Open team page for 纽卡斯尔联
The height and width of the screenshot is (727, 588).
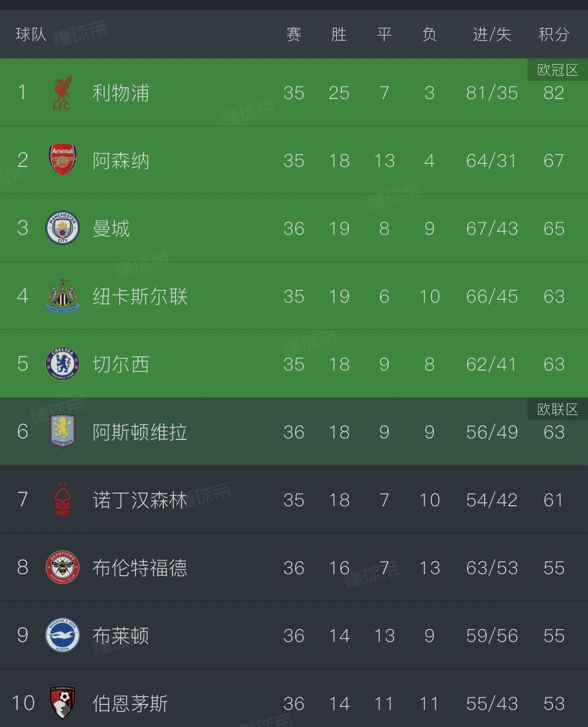pyautogui.click(x=140, y=296)
